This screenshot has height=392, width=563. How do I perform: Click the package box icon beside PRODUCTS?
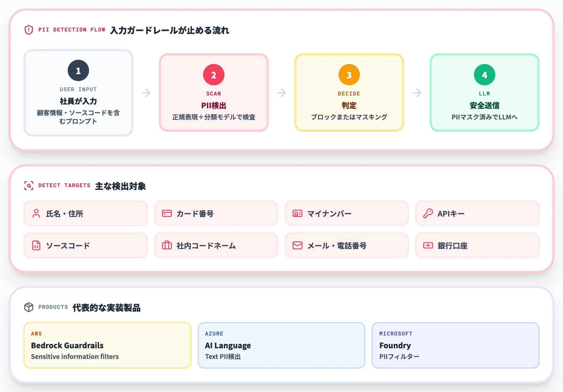(29, 307)
